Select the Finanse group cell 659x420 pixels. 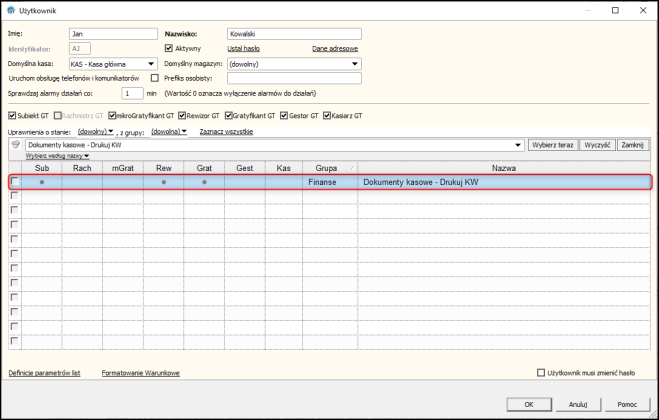pyautogui.click(x=330, y=182)
